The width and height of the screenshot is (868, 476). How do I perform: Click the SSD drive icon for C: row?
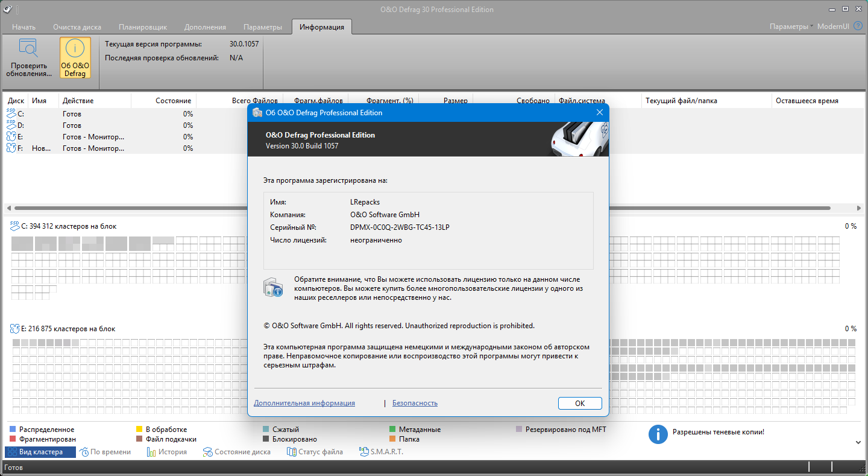pyautogui.click(x=11, y=113)
